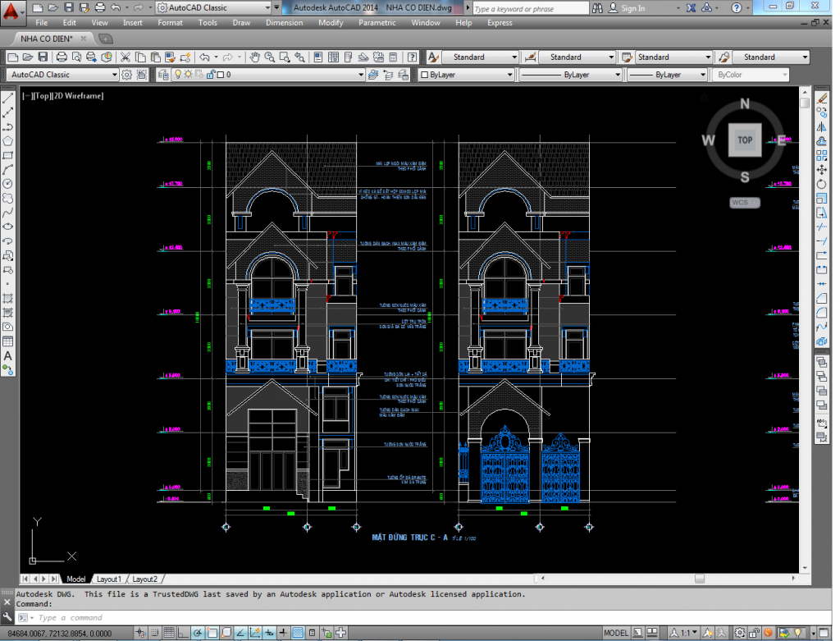840x641 pixels.
Task: Open the Parametric menu
Action: coord(377,23)
